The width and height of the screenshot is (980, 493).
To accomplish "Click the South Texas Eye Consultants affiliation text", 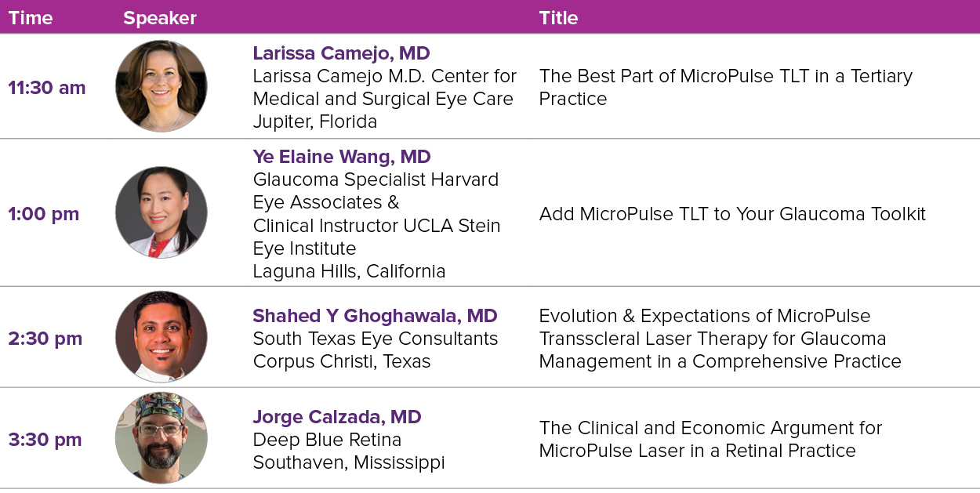I will [x=375, y=339].
